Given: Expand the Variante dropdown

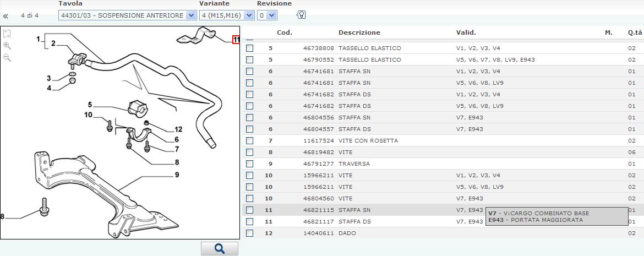Looking at the screenshot, I should pyautogui.click(x=248, y=15).
